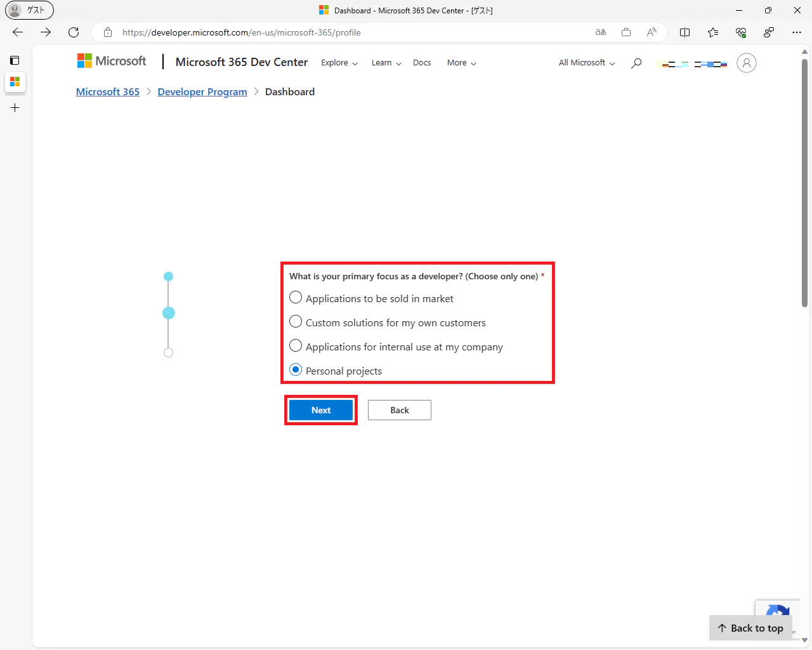This screenshot has width=812, height=650.
Task: Open the Learn dropdown menu
Action: tap(386, 63)
